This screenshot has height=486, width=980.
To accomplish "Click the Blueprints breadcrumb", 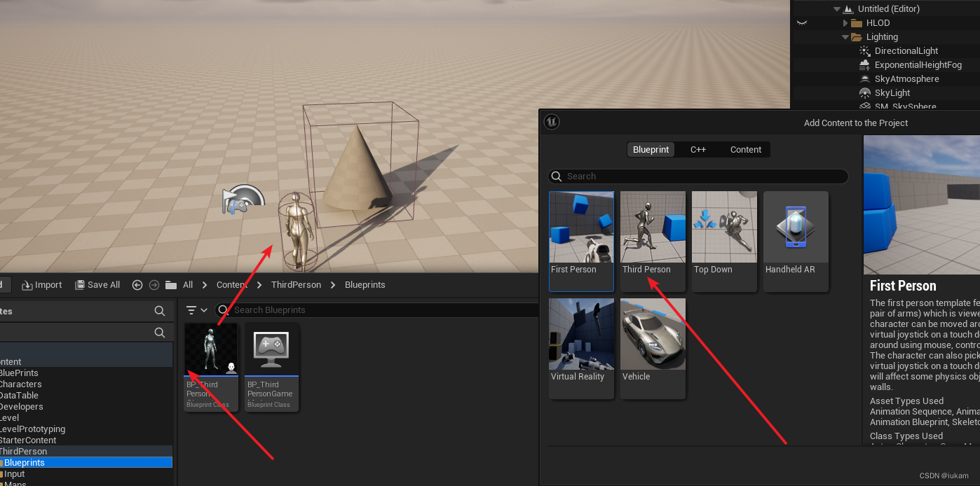I will 365,285.
